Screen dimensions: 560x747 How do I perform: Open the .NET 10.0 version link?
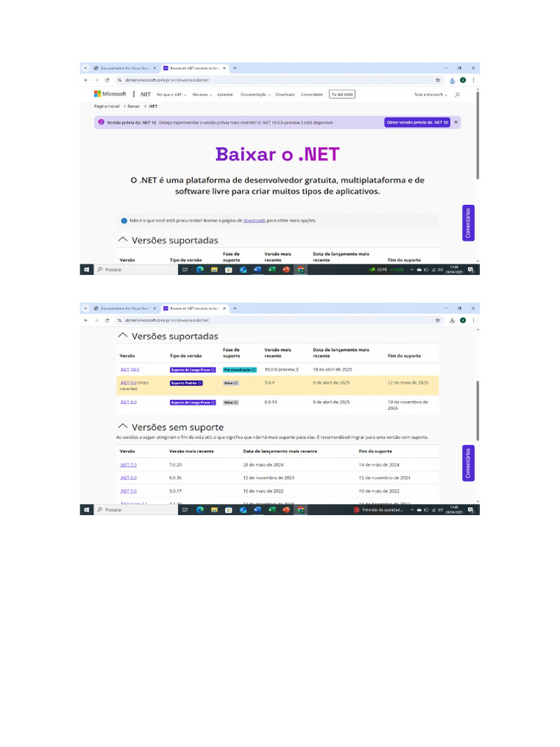pos(130,370)
